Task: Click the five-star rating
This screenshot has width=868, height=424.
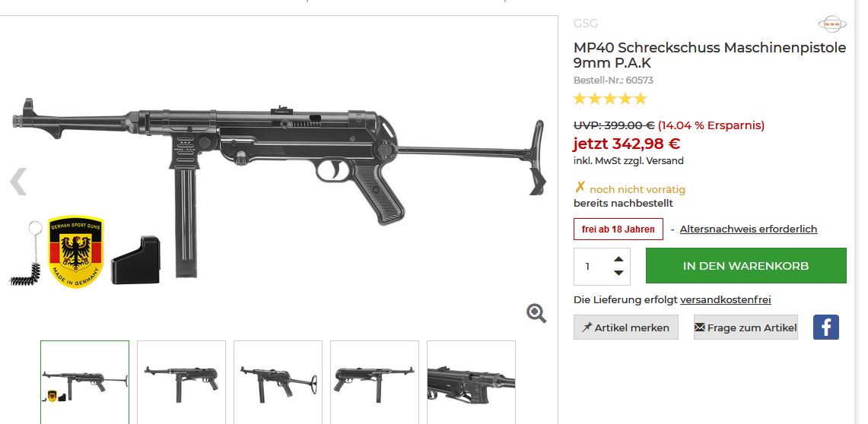Action: [x=609, y=99]
